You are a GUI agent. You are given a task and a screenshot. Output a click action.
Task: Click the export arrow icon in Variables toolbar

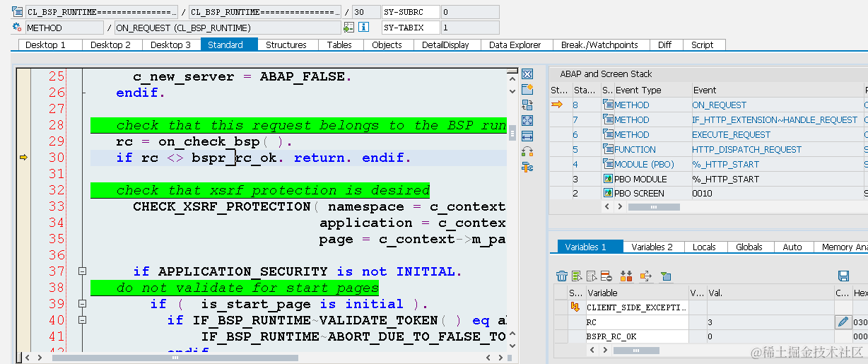point(645,276)
